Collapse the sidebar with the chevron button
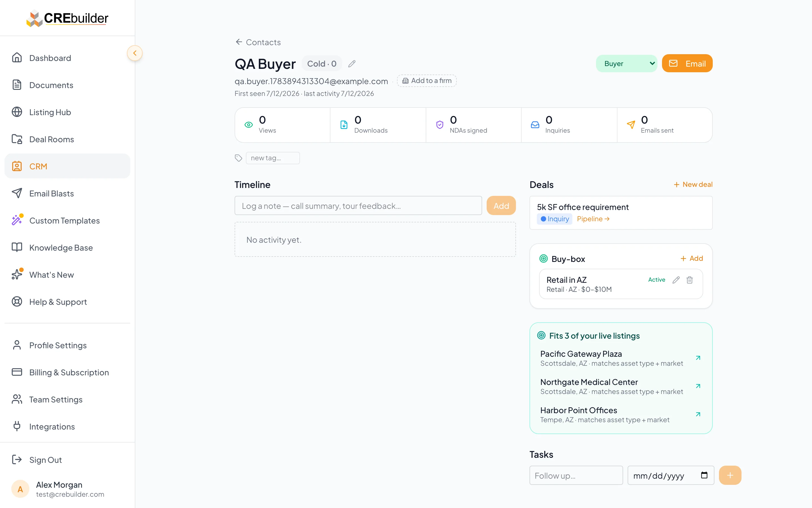 coord(134,53)
